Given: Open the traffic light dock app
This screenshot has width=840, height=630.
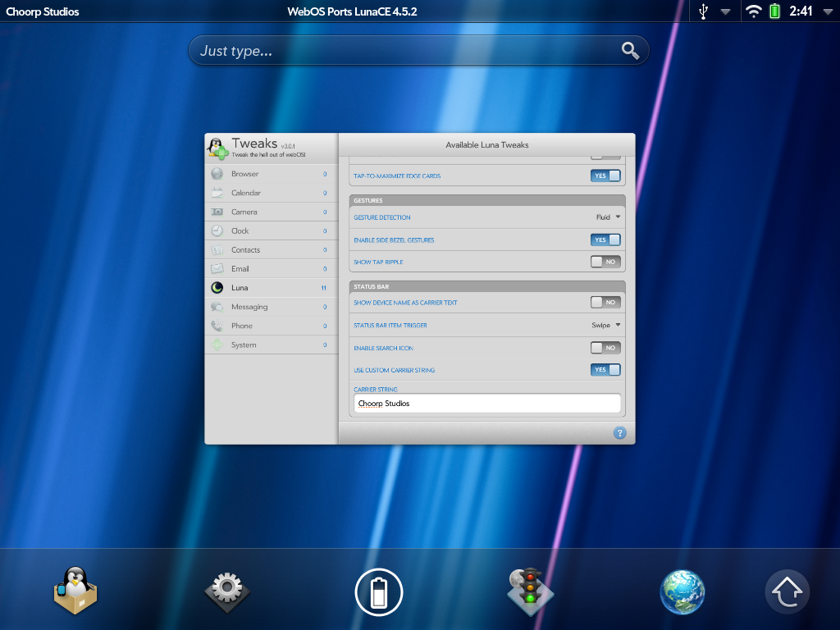Looking at the screenshot, I should pos(531,590).
